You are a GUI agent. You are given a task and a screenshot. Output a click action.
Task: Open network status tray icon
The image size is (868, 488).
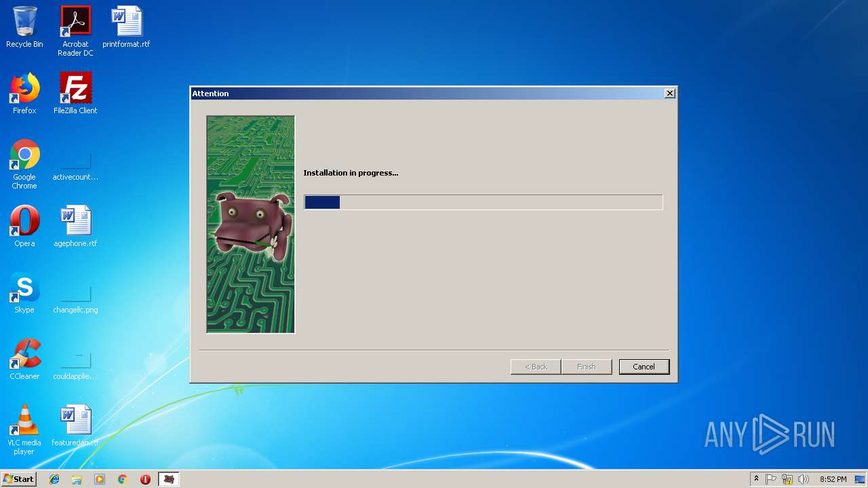point(787,479)
